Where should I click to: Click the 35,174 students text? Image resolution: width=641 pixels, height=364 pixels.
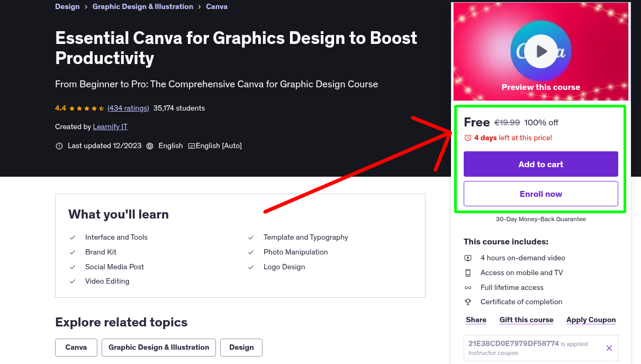pos(179,108)
